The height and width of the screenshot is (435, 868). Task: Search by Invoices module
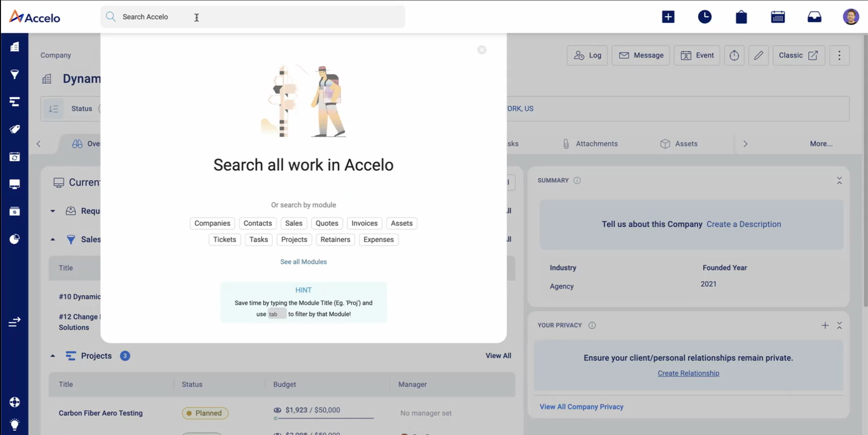364,223
